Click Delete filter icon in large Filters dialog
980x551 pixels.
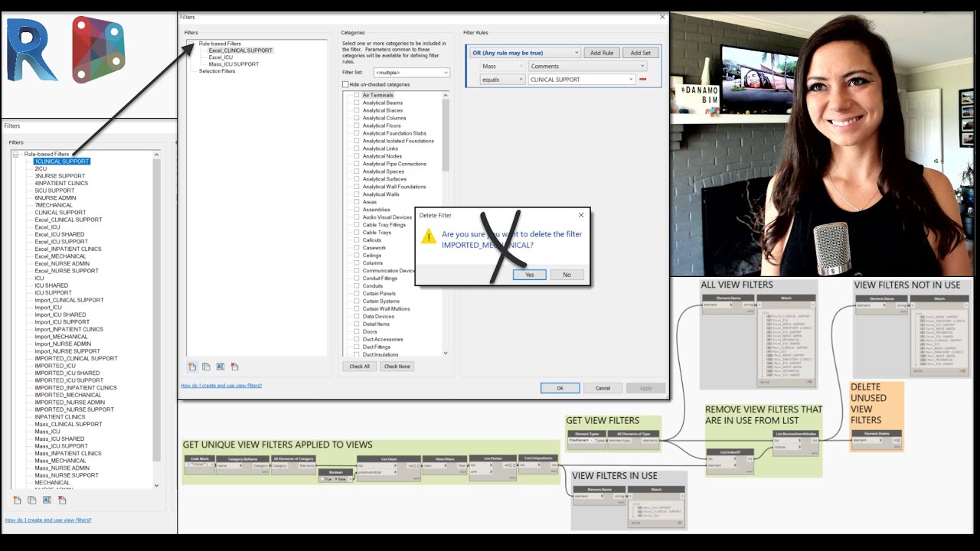coord(235,367)
